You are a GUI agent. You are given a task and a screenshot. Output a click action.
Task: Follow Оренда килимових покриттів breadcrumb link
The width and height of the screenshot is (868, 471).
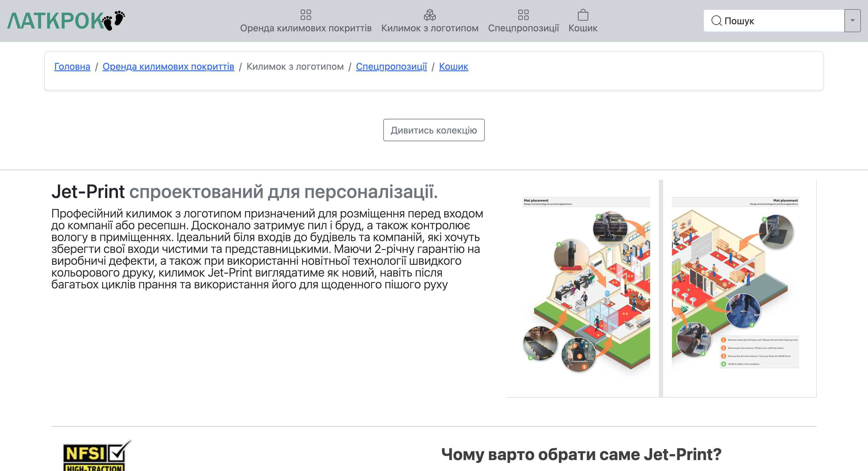point(169,67)
